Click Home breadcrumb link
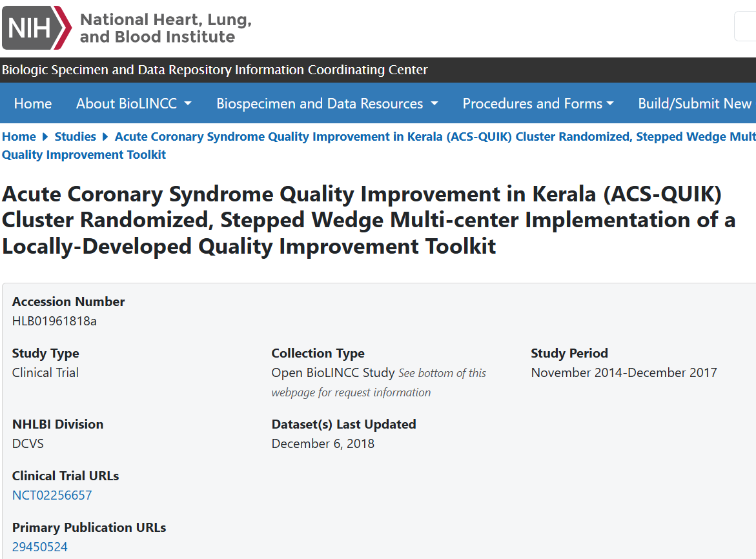This screenshot has width=756, height=559. [19, 136]
